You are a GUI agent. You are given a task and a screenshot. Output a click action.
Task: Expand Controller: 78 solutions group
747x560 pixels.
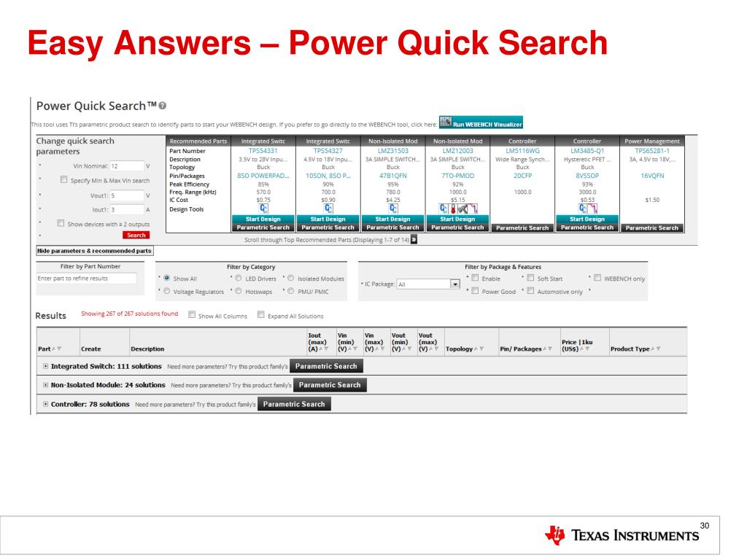pyautogui.click(x=46, y=404)
